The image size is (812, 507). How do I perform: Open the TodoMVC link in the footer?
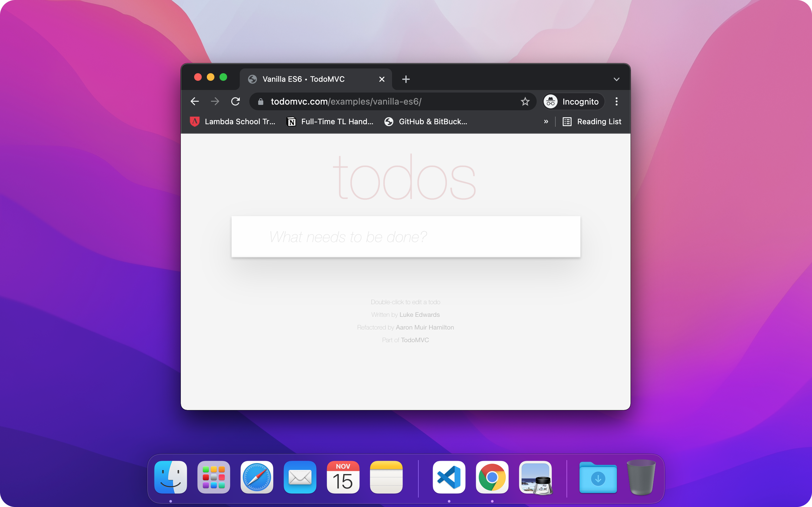point(415,340)
